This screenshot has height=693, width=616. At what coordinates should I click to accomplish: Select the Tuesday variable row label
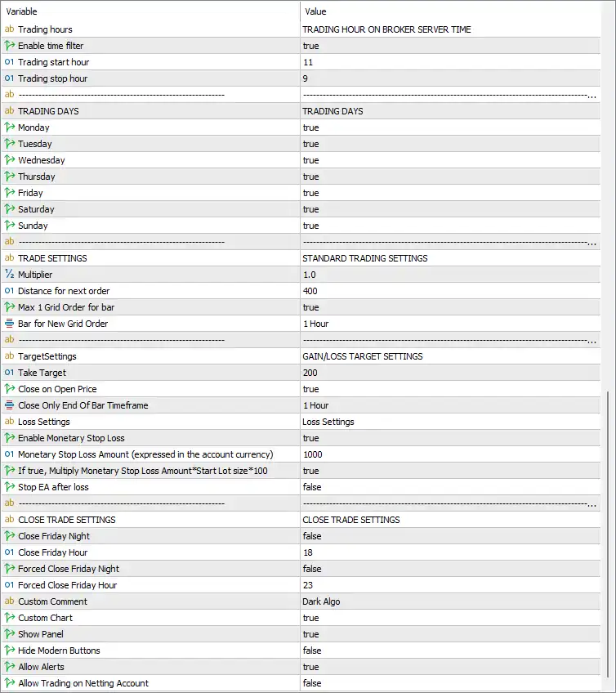coord(35,144)
